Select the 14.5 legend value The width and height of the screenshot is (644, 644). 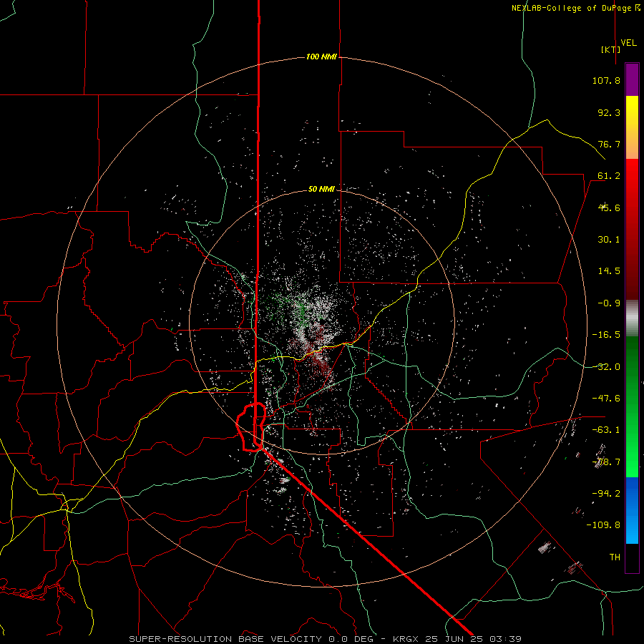[609, 271]
